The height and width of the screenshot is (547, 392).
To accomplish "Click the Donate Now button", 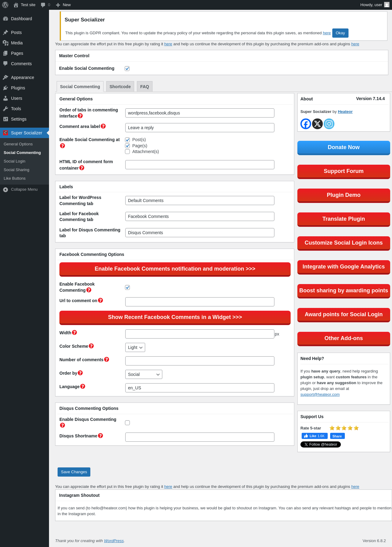I will (344, 148).
